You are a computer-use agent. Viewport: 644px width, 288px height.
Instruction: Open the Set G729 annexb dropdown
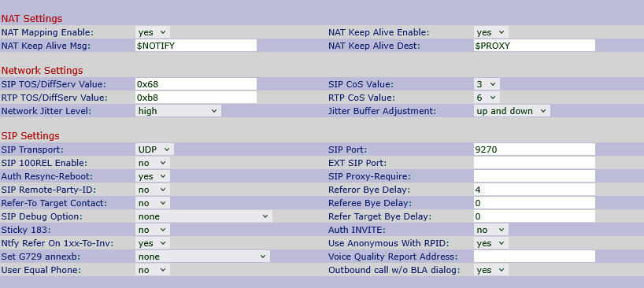(202, 257)
